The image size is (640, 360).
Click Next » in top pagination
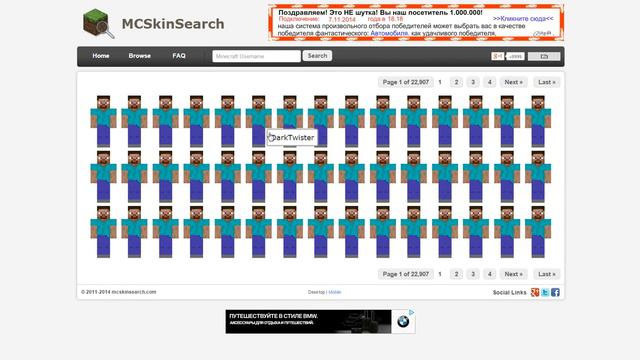pos(513,82)
